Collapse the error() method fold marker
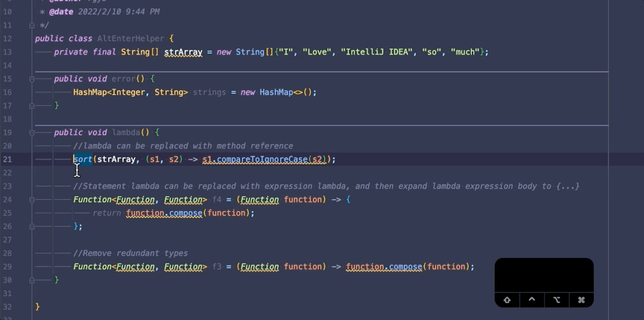Image resolution: width=644 pixels, height=320 pixels. (32, 79)
